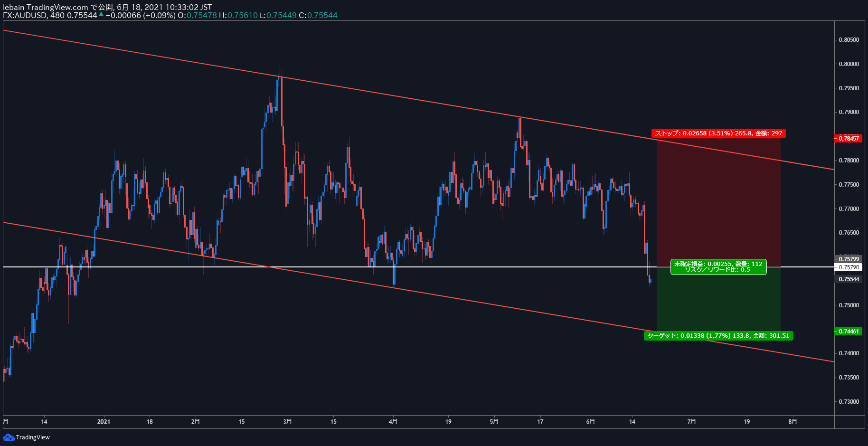
Task: Click the 0.75544 current price tag on axis
Action: tap(849, 279)
